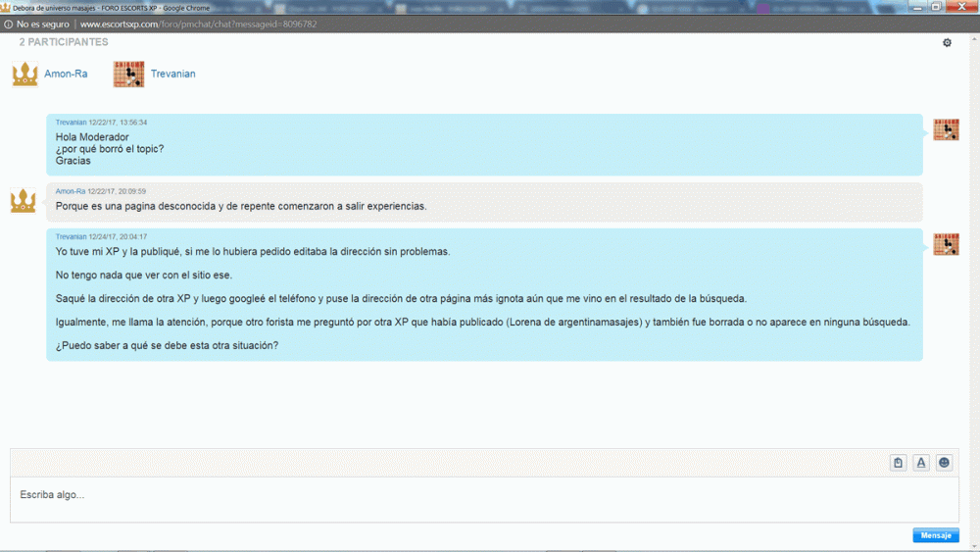Click the browser address bar URL
This screenshot has width=980, height=552.
tap(198, 24)
